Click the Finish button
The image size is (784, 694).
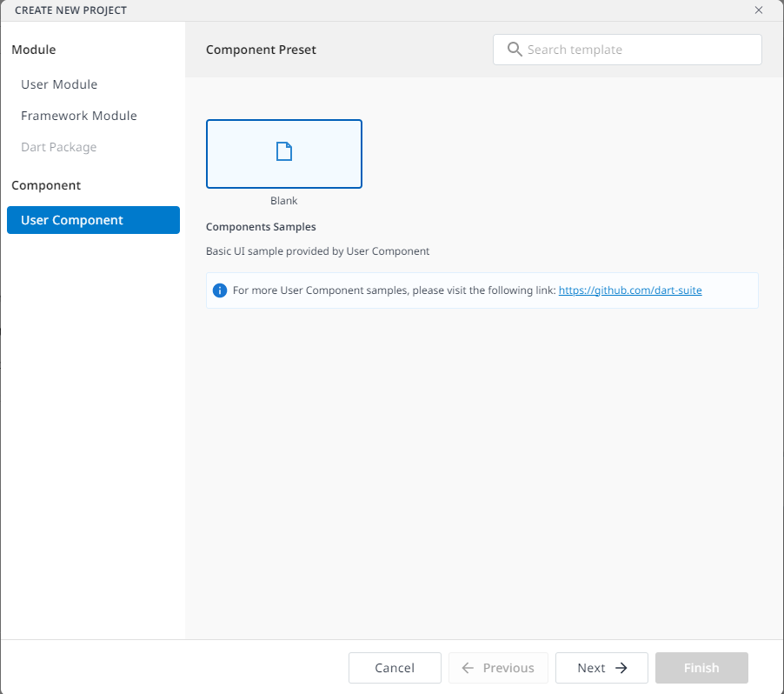point(701,668)
